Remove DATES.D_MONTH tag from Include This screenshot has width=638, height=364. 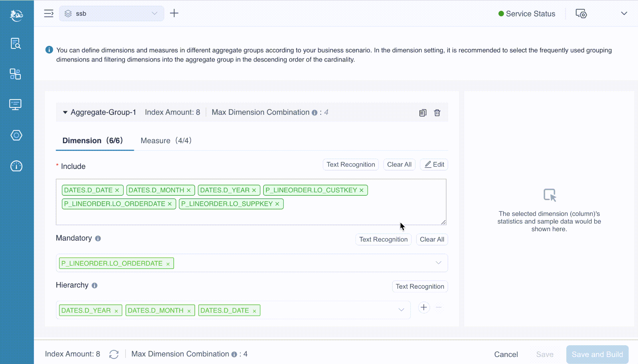189,190
